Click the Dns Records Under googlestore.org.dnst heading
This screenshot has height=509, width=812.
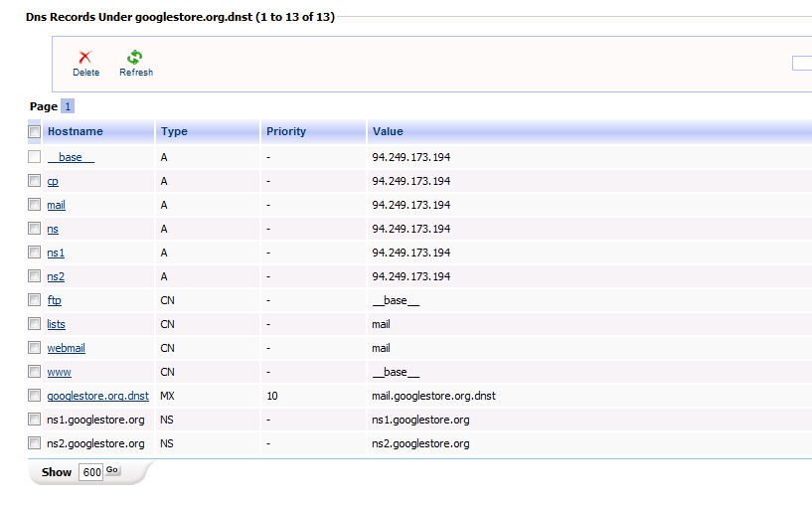click(180, 17)
